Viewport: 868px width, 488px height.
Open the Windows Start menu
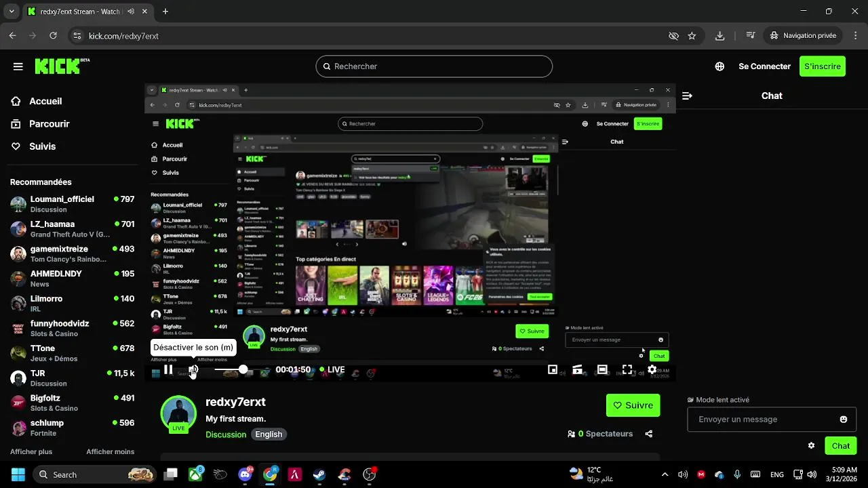(18, 474)
